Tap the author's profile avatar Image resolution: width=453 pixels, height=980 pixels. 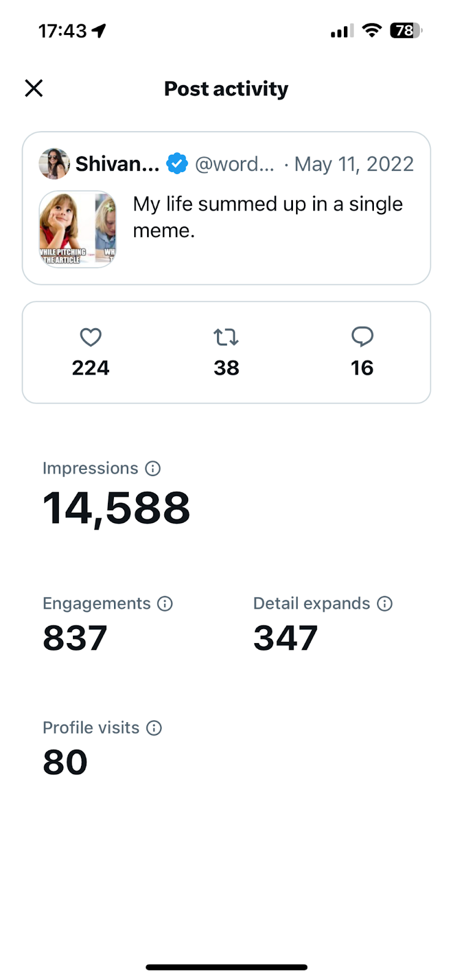point(55,164)
